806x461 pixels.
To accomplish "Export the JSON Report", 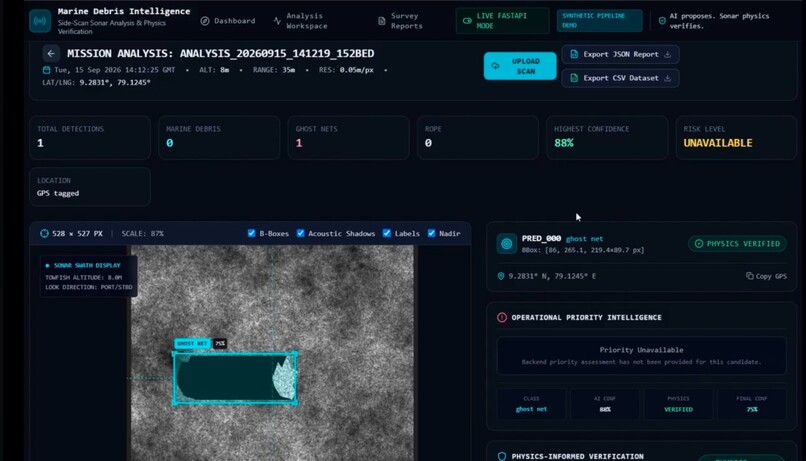I will [x=620, y=54].
